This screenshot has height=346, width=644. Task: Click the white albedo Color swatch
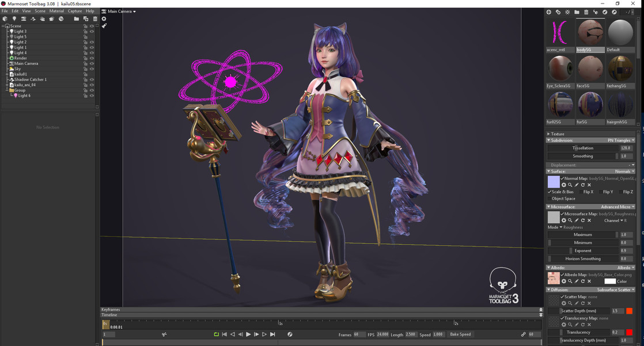click(x=610, y=281)
